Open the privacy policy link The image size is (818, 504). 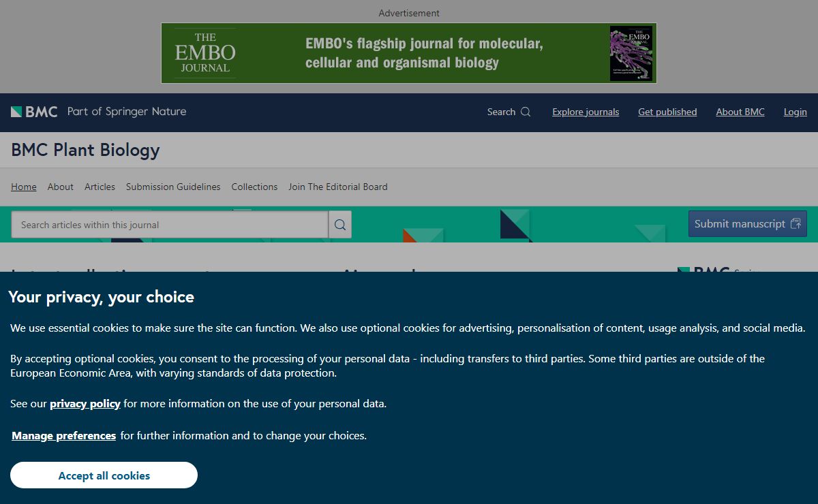(85, 404)
